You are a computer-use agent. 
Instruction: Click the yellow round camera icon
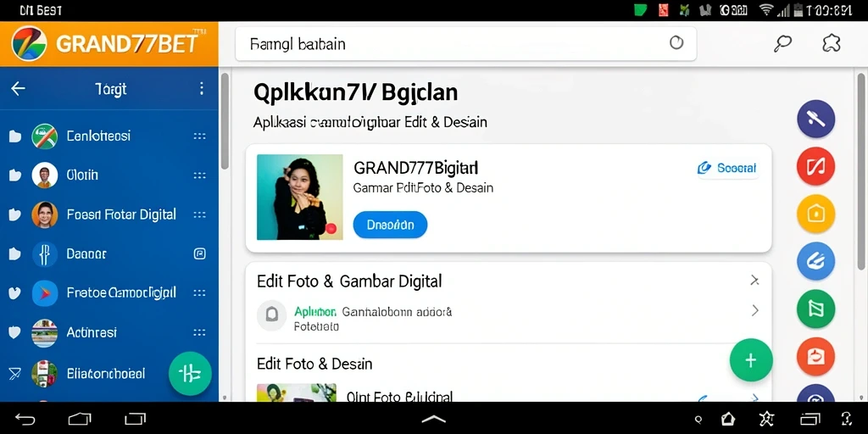(816, 214)
